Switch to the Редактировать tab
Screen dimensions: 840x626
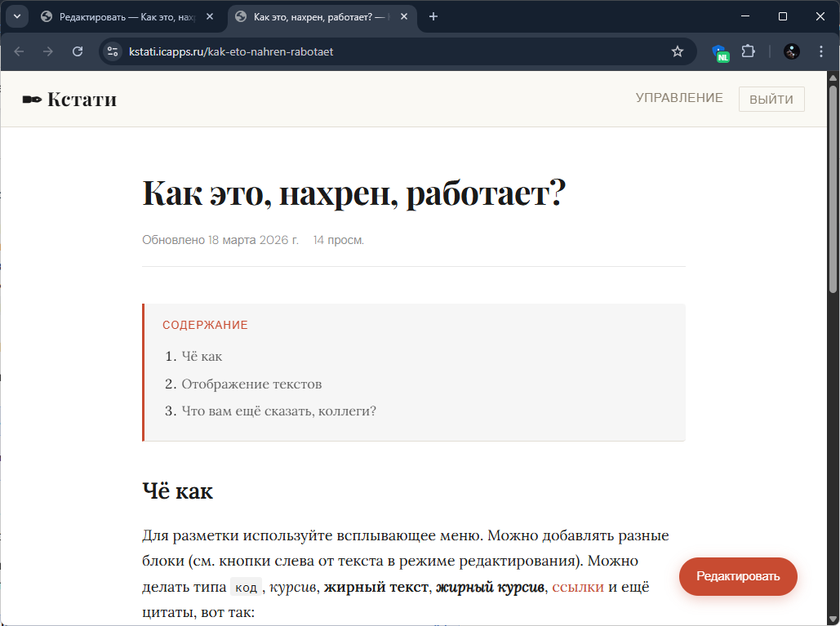[x=122, y=16]
